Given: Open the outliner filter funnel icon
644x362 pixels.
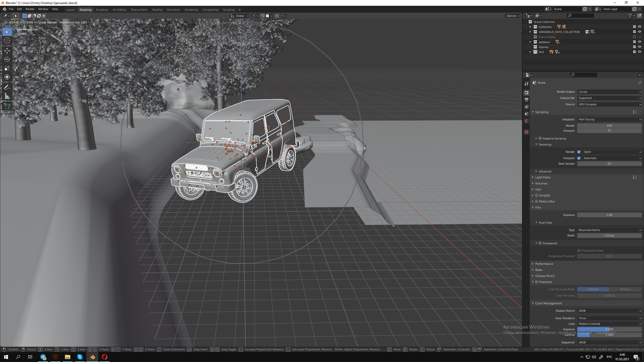Looking at the screenshot, I should pos(631,16).
